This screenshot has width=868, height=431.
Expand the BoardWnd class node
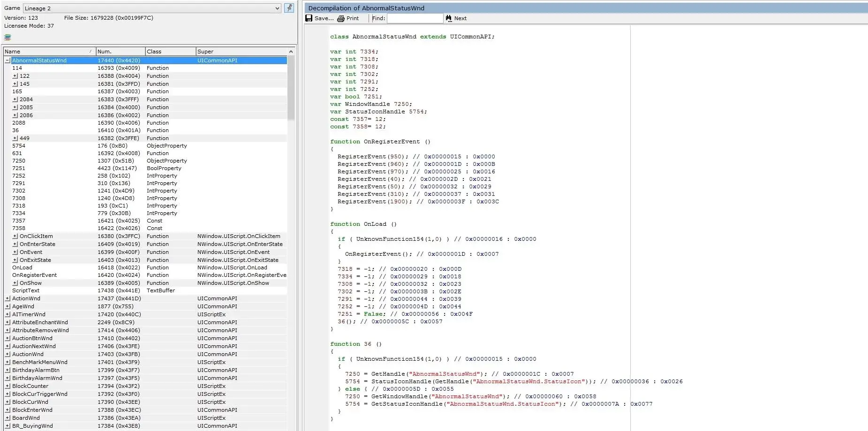point(8,418)
